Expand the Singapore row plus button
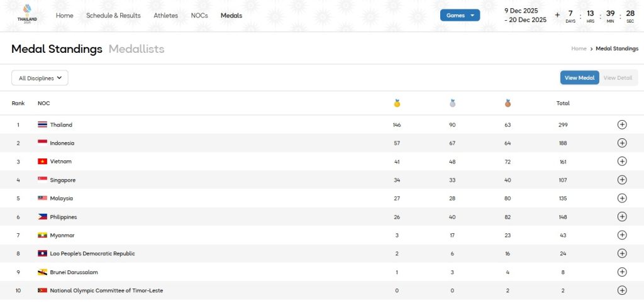 click(x=622, y=180)
